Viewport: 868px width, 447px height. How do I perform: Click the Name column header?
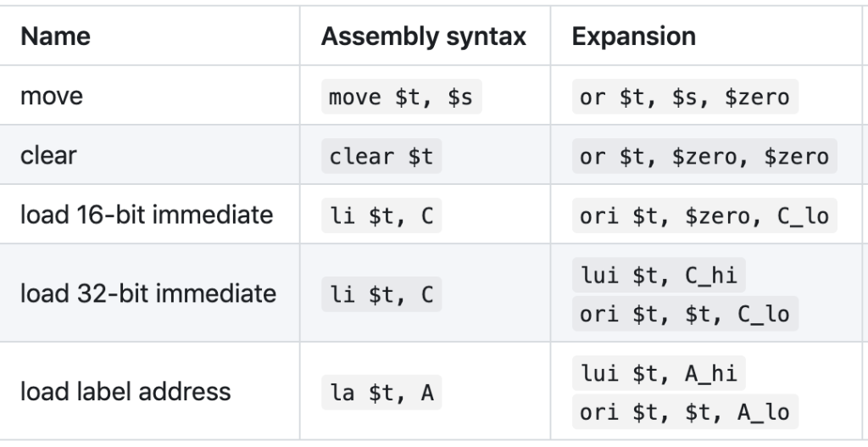55,36
